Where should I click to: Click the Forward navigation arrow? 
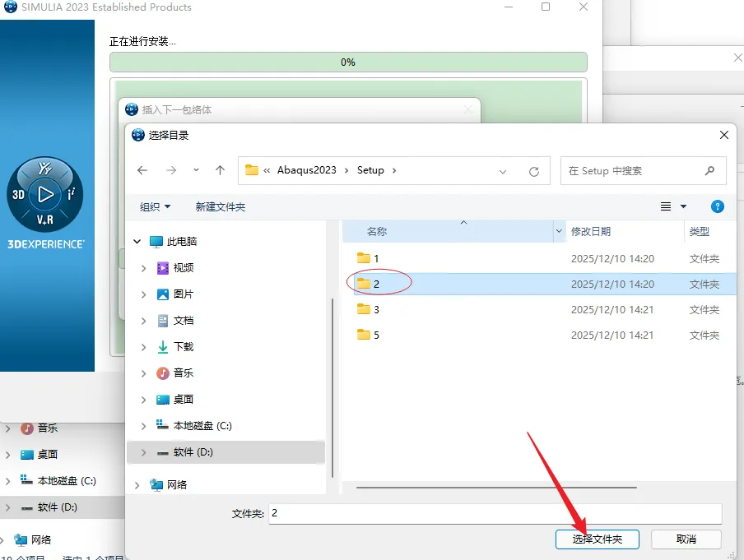pos(171,170)
